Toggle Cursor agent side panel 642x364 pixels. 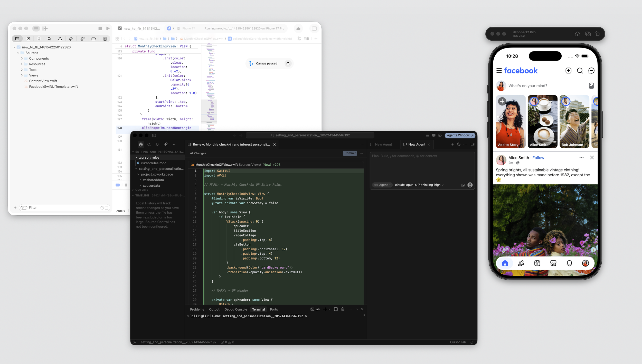472,144
